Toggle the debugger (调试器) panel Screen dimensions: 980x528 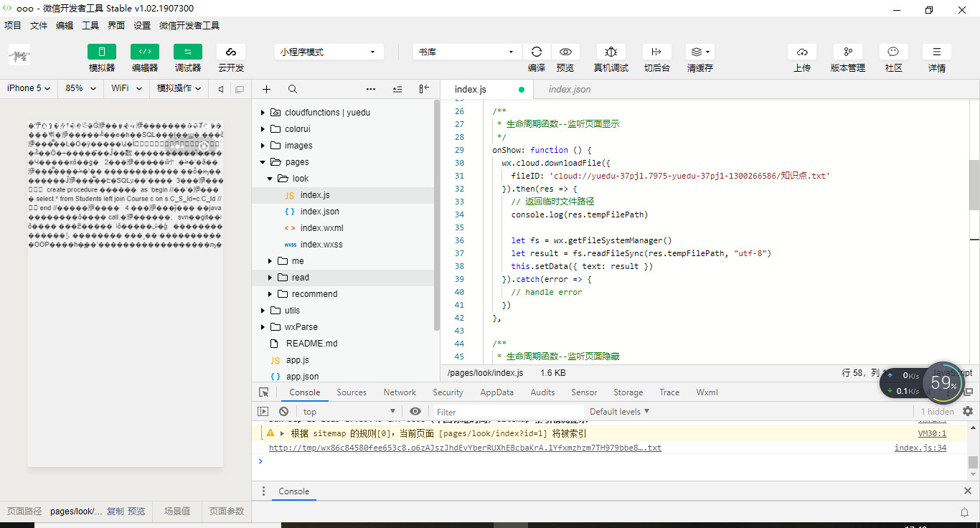pyautogui.click(x=188, y=52)
